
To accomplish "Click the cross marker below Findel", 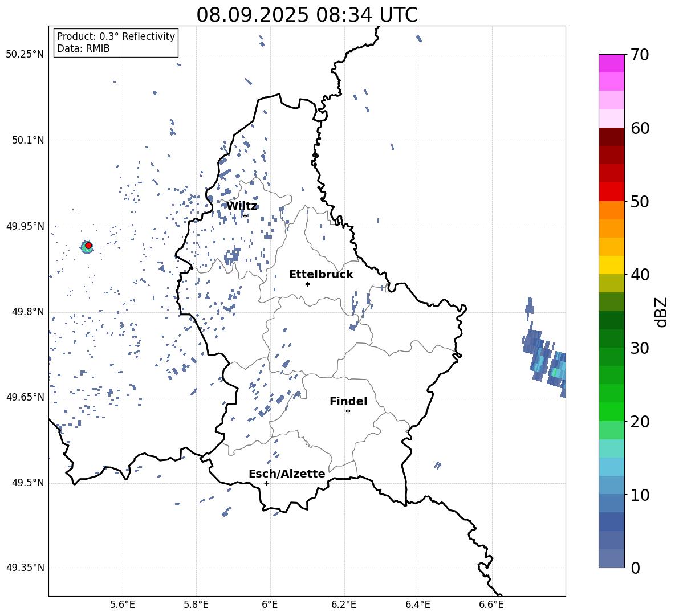I will [x=348, y=411].
